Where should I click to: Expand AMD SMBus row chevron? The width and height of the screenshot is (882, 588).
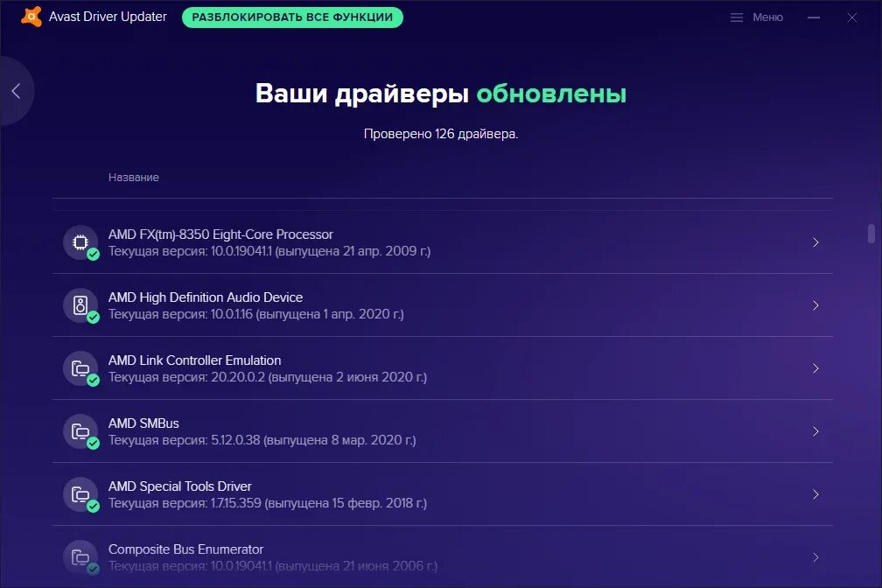815,431
